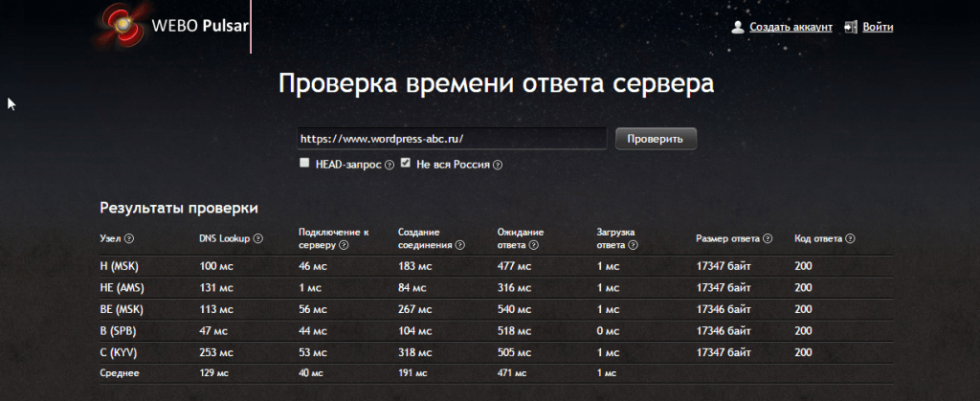The height and width of the screenshot is (401, 980).
Task: Click the login door icon beside Войти
Action: coord(850,27)
